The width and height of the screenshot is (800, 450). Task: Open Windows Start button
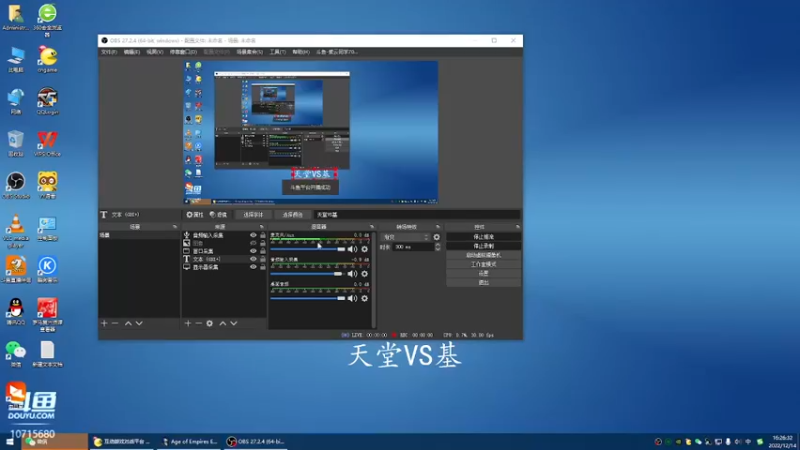[10, 442]
